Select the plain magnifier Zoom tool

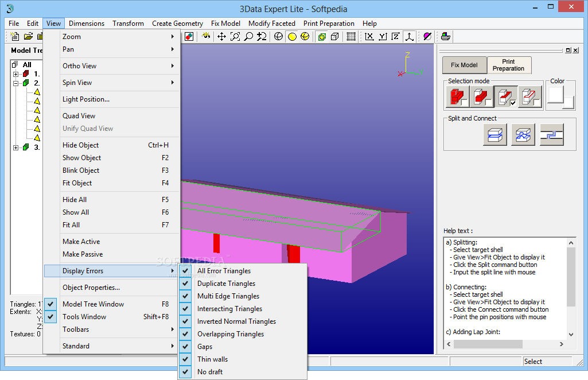(x=248, y=36)
